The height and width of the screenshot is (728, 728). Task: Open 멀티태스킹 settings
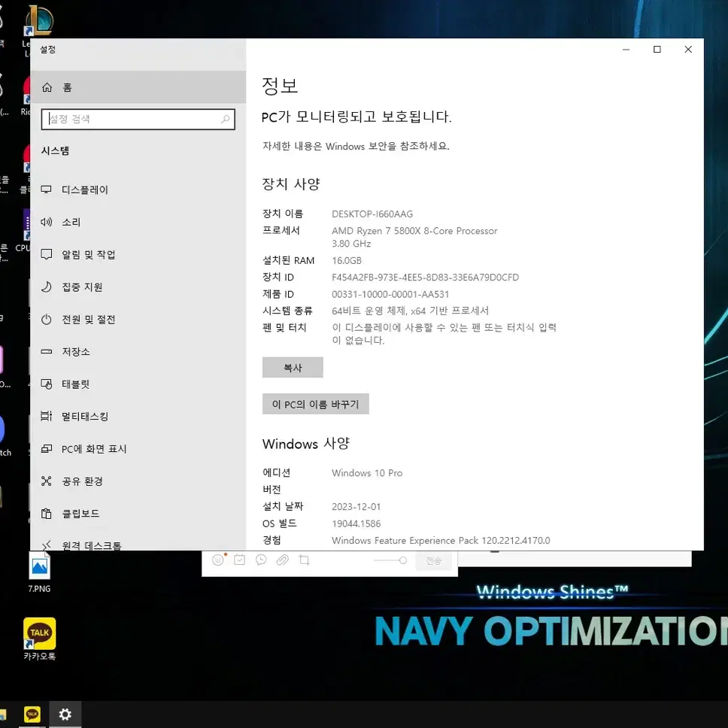tap(138, 417)
